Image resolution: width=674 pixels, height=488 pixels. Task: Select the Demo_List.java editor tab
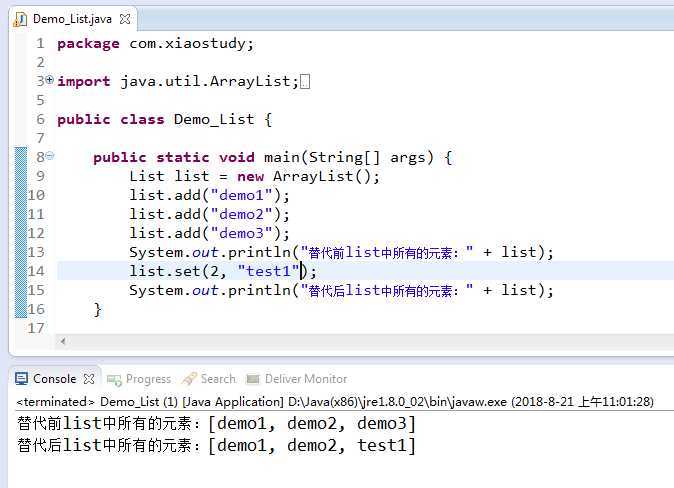[x=72, y=19]
